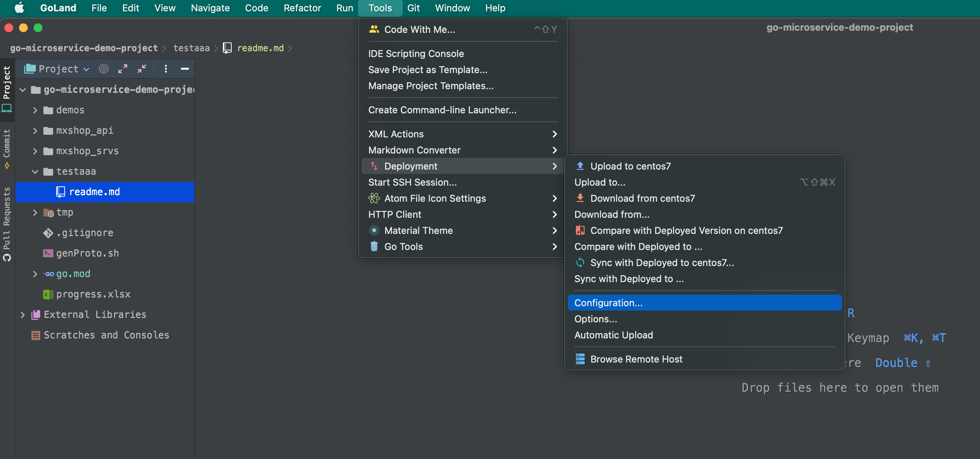The height and width of the screenshot is (459, 980).
Task: Open the Pull Requests tool window
Action: point(7,223)
